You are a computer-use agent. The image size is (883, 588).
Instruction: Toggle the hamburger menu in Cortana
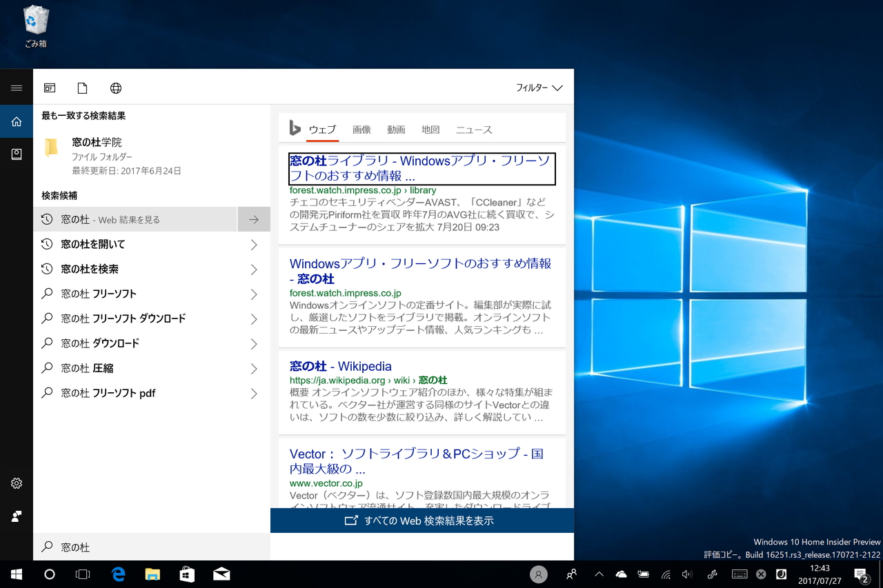(x=17, y=88)
